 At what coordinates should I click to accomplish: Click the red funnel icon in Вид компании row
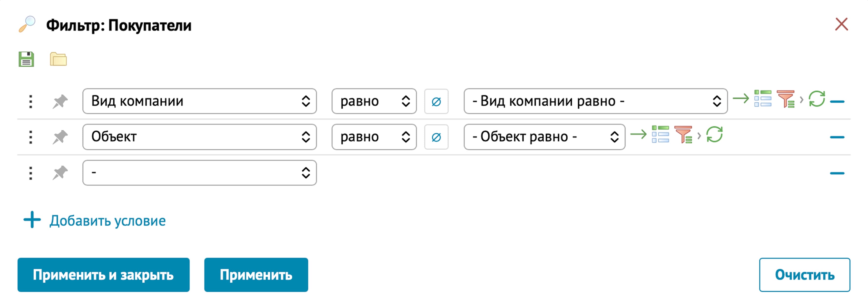[785, 99]
